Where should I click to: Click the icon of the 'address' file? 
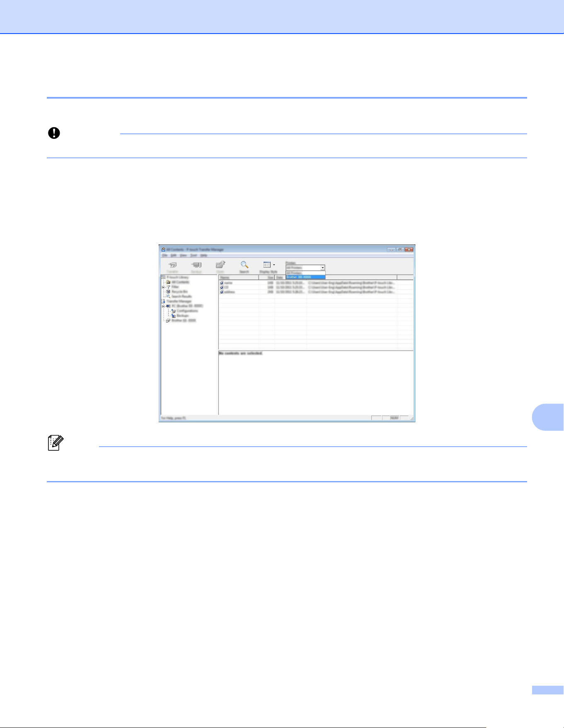pos(222,292)
